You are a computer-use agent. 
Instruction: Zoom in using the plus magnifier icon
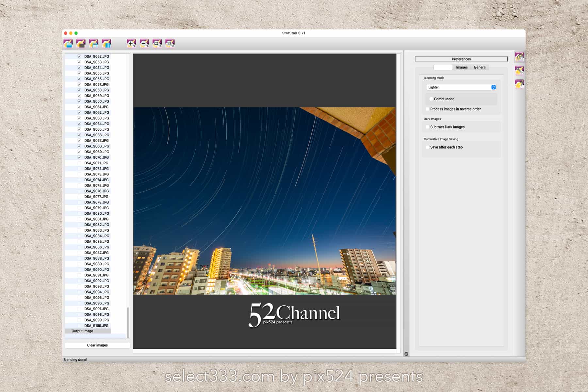[131, 43]
